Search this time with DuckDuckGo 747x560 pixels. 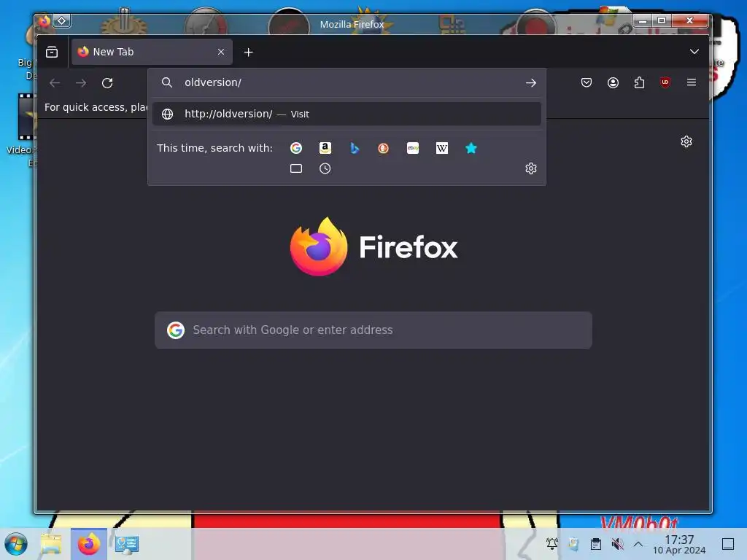pos(383,148)
